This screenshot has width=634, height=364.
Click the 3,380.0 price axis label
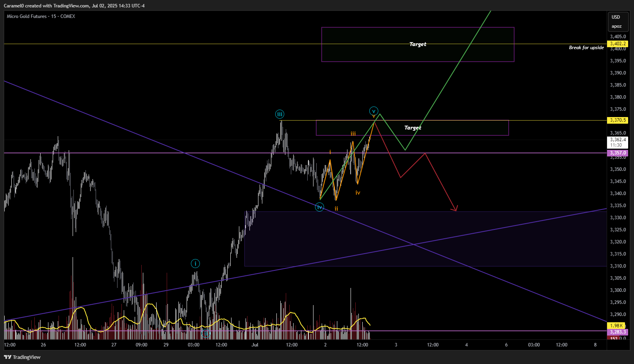pos(618,97)
